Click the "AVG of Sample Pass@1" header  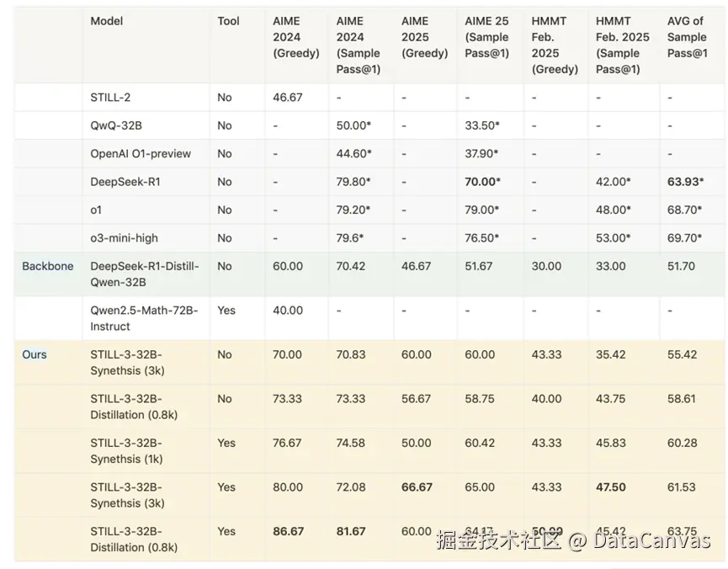click(x=687, y=37)
